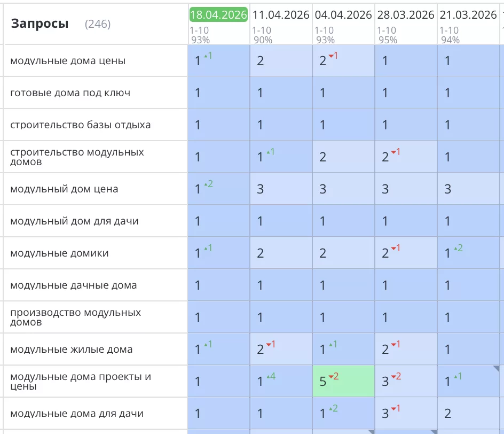Click red -1 indicator in "строительство модульных домов" row
This screenshot has width=504, height=434.
pos(396,152)
